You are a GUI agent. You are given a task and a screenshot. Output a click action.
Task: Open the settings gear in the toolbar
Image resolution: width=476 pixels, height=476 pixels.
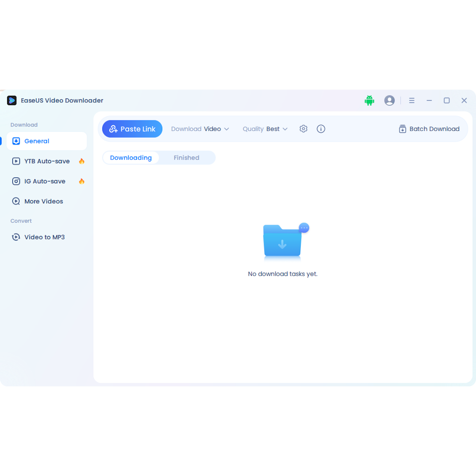[x=303, y=129]
